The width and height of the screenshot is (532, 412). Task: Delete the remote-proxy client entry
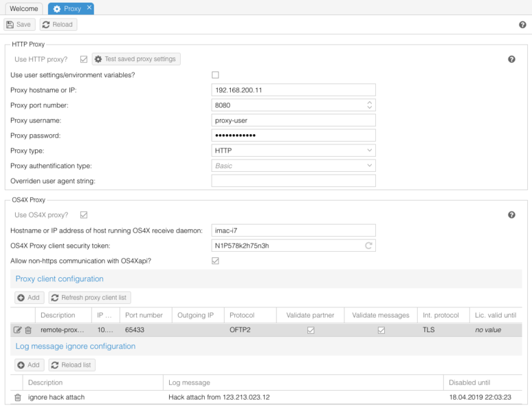click(28, 330)
